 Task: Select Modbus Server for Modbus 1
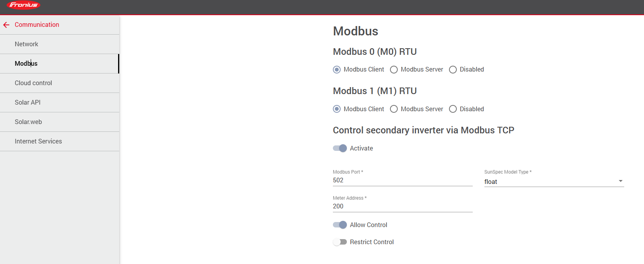coord(394,109)
